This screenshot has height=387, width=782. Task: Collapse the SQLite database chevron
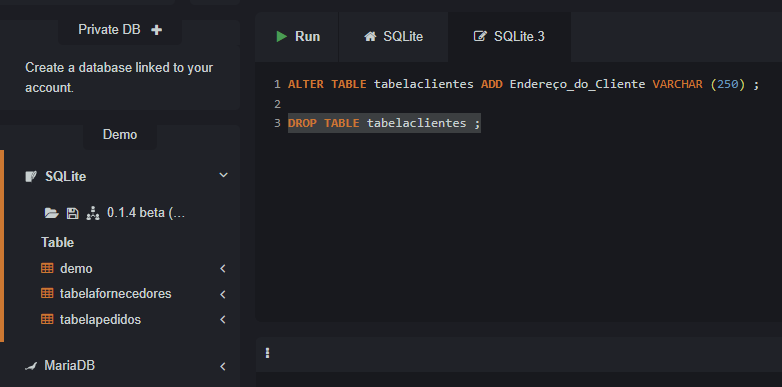point(224,175)
